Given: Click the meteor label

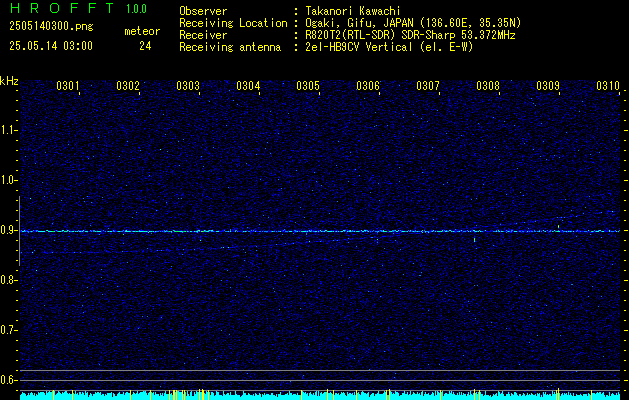Looking at the screenshot, I should pyautogui.click(x=142, y=31).
